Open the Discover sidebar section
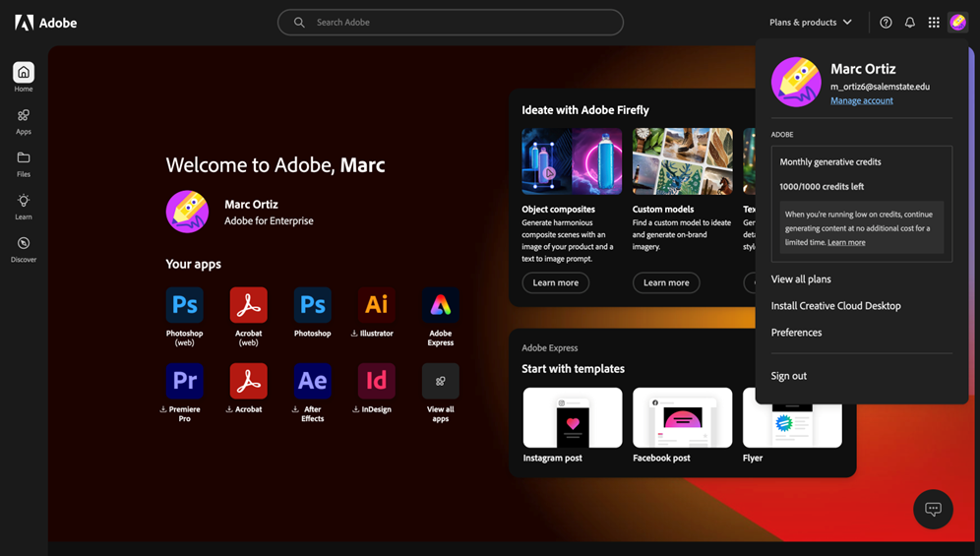Image resolution: width=980 pixels, height=556 pixels. coord(24,250)
